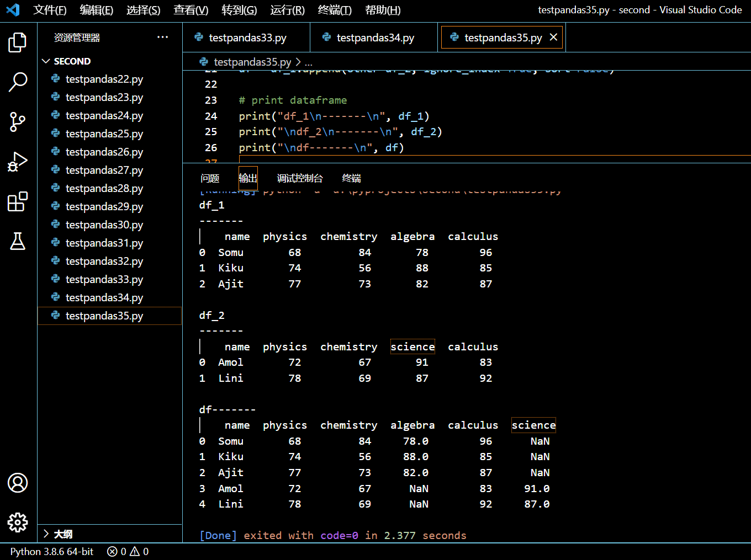751x560 pixels.
Task: Click highlighted 'science' header in df output
Action: (x=533, y=425)
